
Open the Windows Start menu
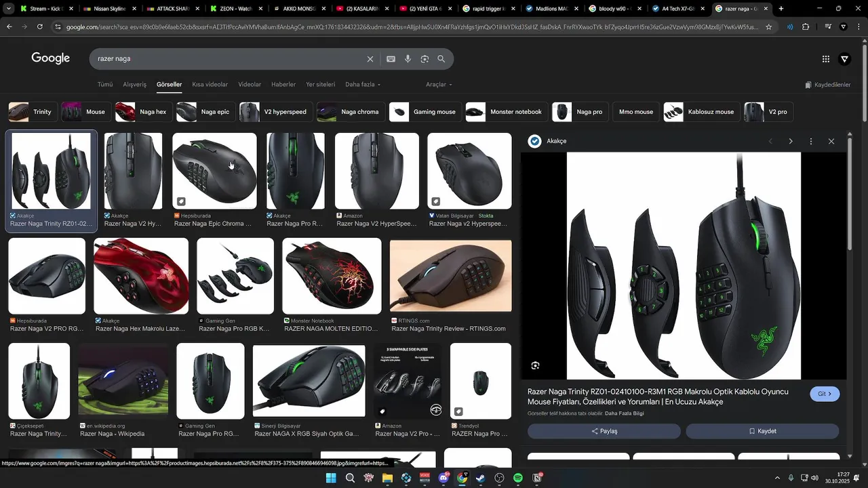click(x=331, y=478)
